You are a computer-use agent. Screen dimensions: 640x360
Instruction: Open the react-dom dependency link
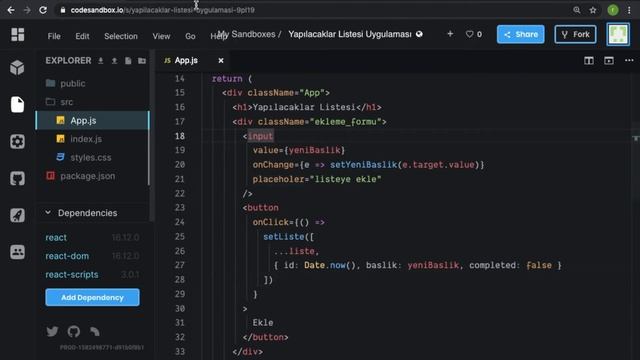pyautogui.click(x=67, y=256)
